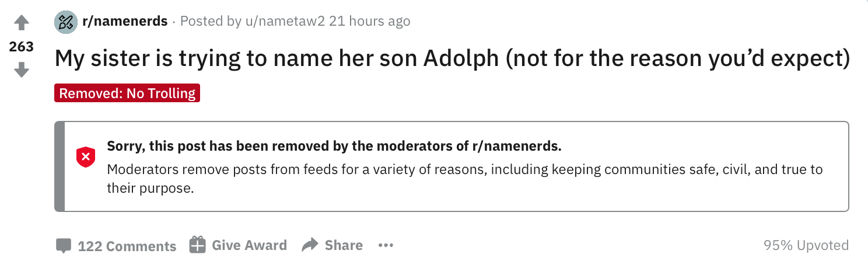Click the red shield removal icon
Viewport: 868px width, 278px height.
coord(86,157)
